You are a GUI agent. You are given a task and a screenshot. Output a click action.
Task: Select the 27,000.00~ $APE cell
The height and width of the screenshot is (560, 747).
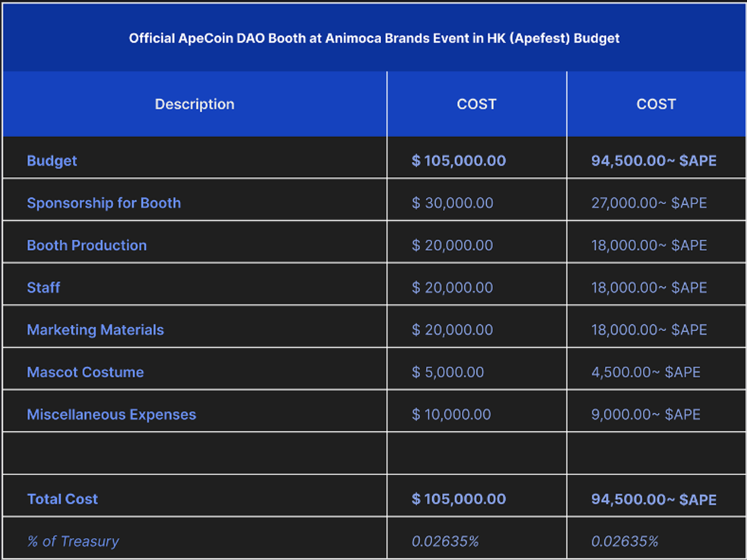(x=649, y=203)
